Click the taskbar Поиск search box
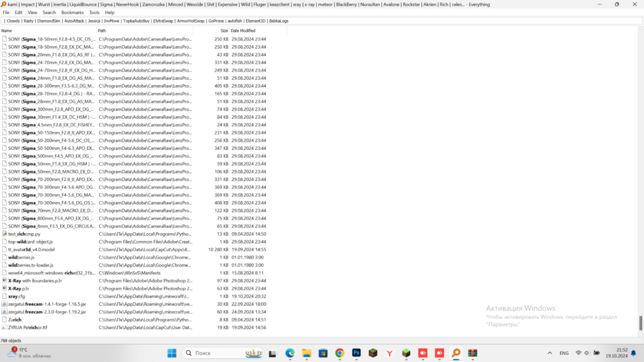644x362 pixels. tap(223, 353)
